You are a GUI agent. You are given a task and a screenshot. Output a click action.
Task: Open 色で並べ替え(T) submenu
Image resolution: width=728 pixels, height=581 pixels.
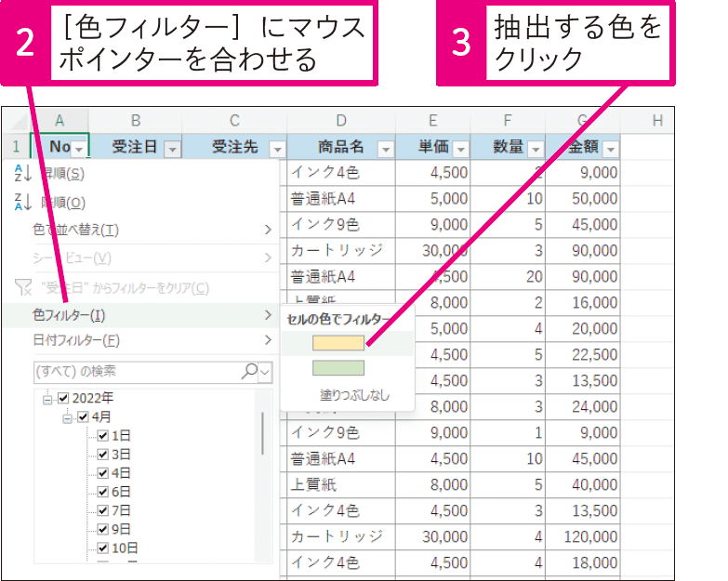(x=141, y=230)
